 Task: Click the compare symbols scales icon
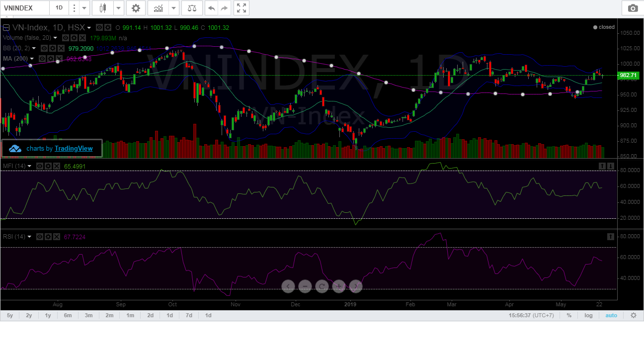[x=192, y=8]
